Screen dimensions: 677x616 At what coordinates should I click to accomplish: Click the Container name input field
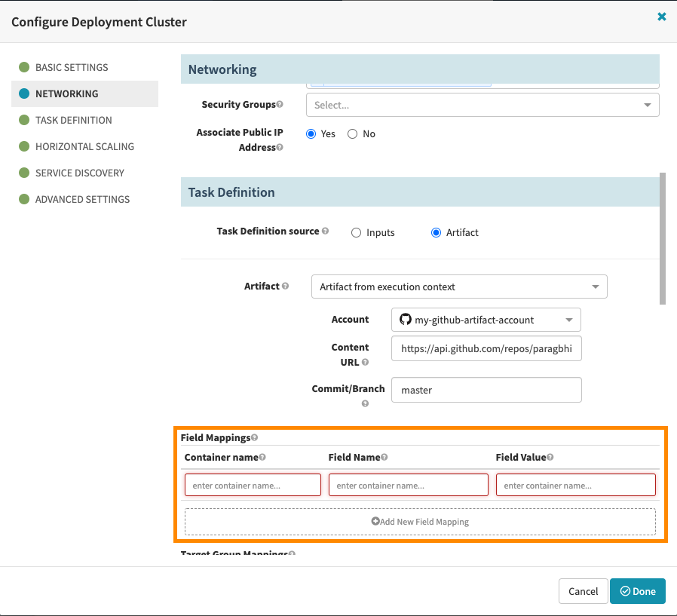[252, 484]
